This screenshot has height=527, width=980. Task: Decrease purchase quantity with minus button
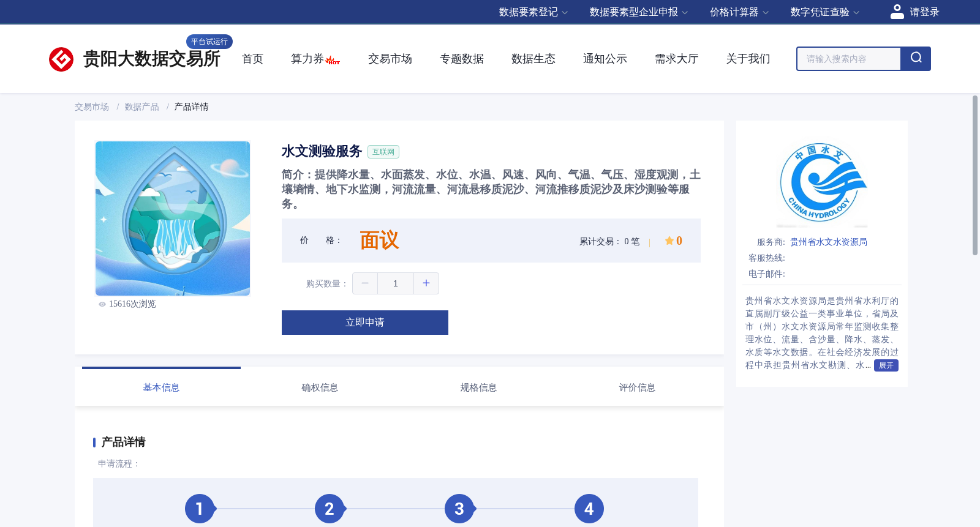point(365,283)
